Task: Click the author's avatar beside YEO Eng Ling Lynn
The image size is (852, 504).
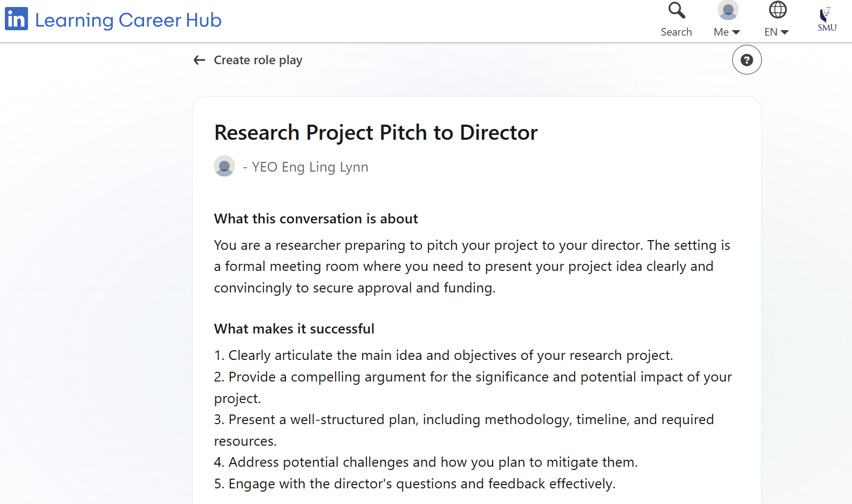Action: [224, 166]
